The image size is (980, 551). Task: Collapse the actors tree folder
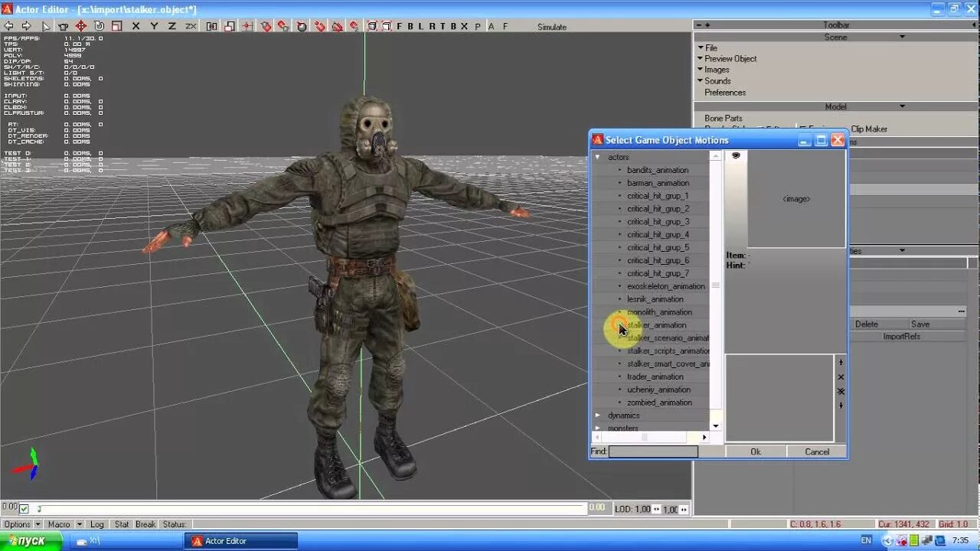coord(598,157)
